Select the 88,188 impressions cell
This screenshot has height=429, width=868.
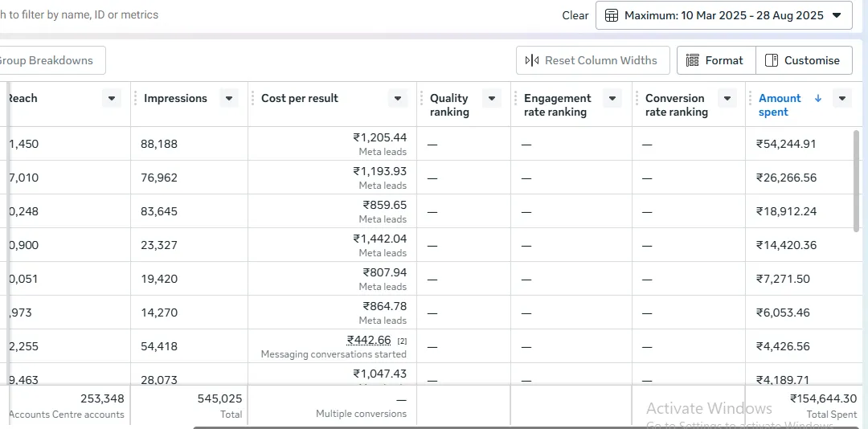(x=190, y=144)
